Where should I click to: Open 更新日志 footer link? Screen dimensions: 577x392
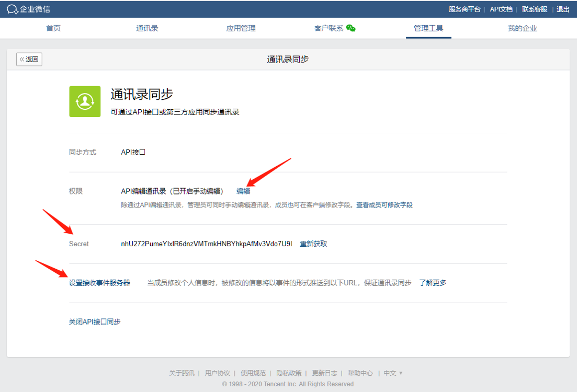[324, 373]
